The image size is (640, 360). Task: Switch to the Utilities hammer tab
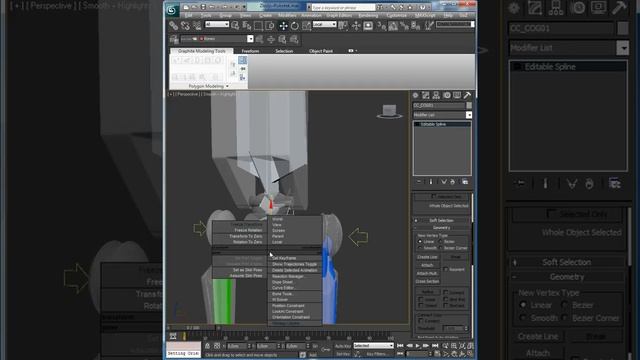(x=467, y=95)
